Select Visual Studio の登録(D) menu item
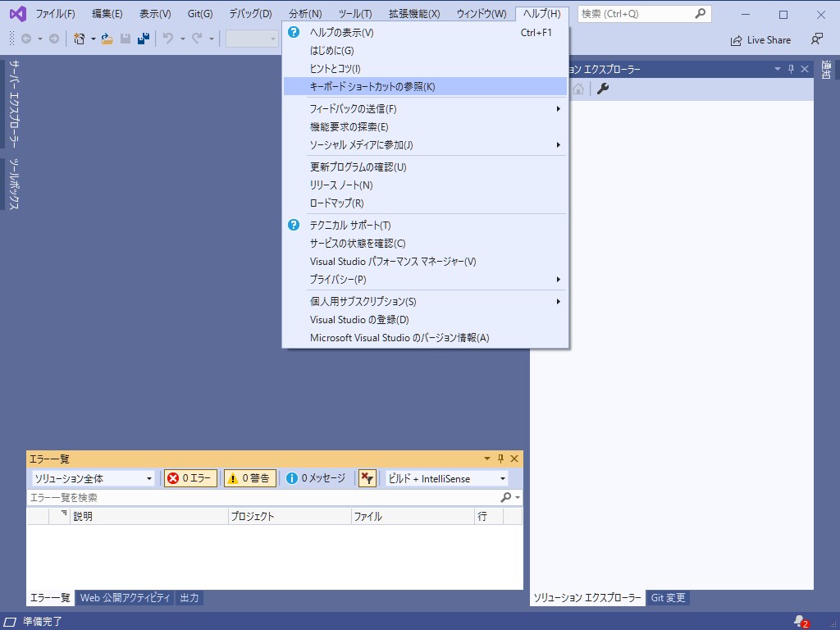Image resolution: width=840 pixels, height=630 pixels. (425, 320)
